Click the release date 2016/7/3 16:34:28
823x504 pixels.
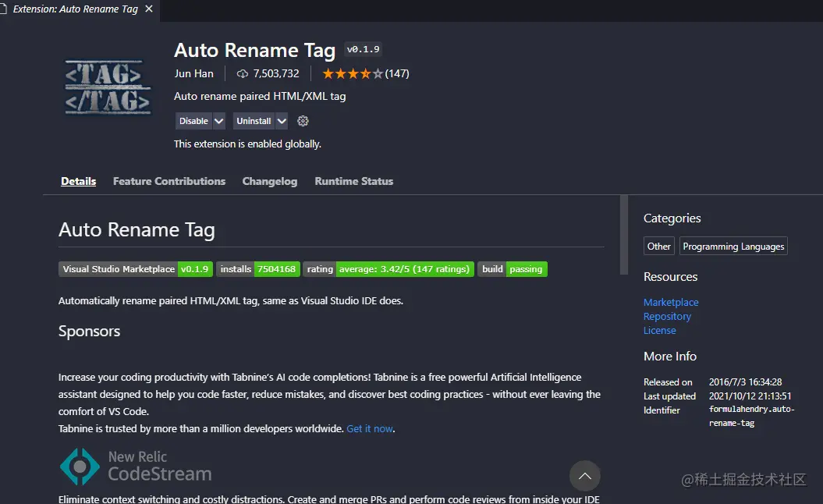pyautogui.click(x=745, y=382)
